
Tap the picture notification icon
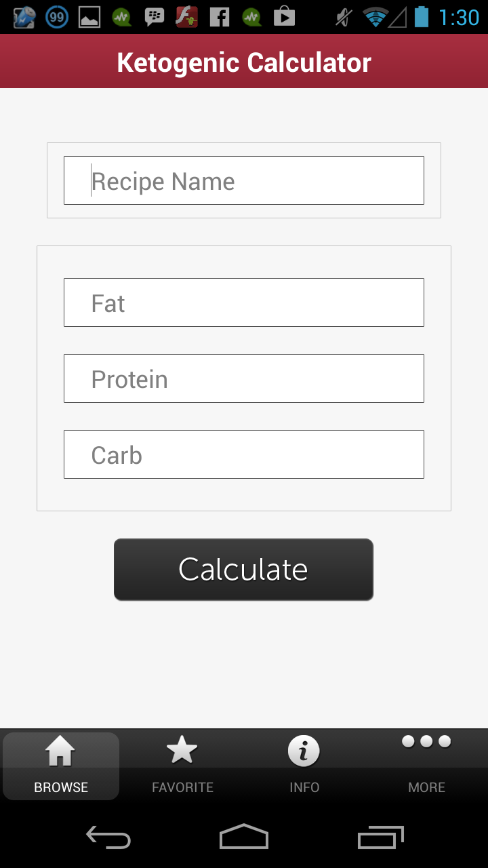click(x=89, y=17)
